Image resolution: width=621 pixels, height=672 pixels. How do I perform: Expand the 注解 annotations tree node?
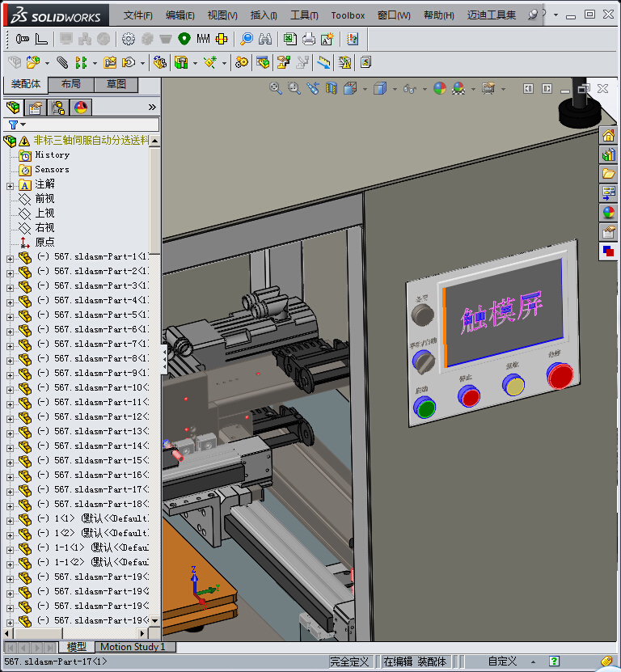coord(10,184)
